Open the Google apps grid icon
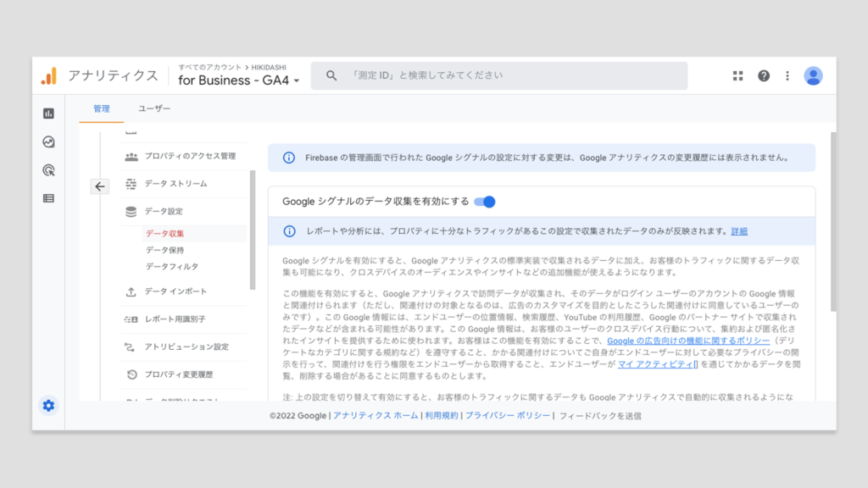This screenshot has height=488, width=868. click(737, 76)
